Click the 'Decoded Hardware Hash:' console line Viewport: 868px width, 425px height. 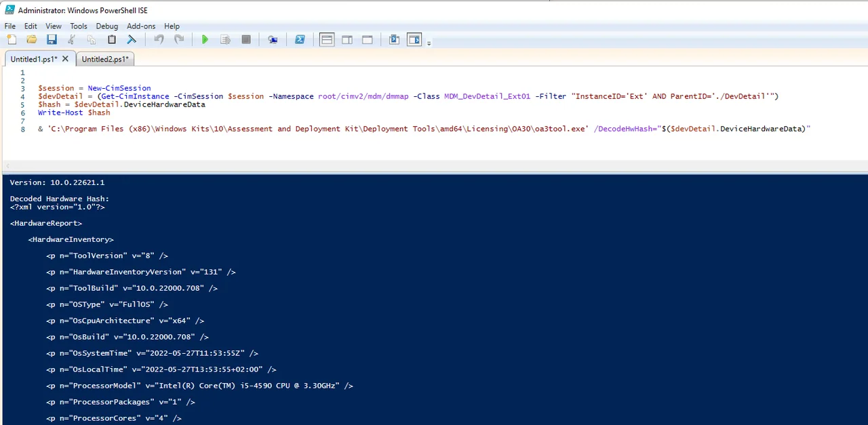[60, 199]
